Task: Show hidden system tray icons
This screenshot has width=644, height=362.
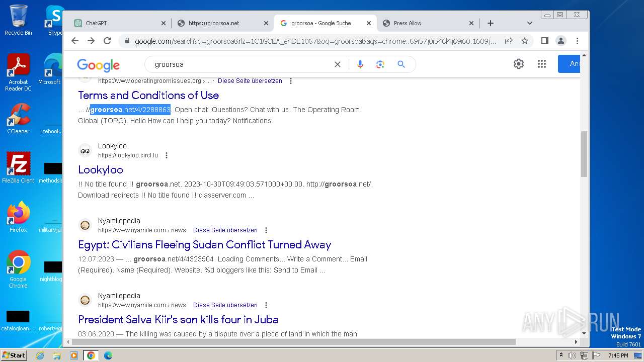Action: point(561,355)
